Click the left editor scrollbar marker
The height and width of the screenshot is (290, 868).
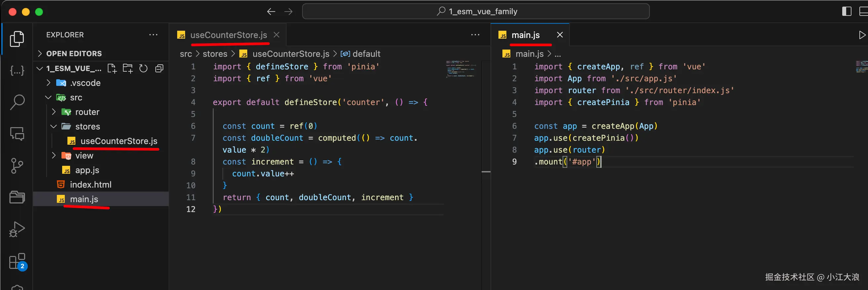(x=486, y=172)
